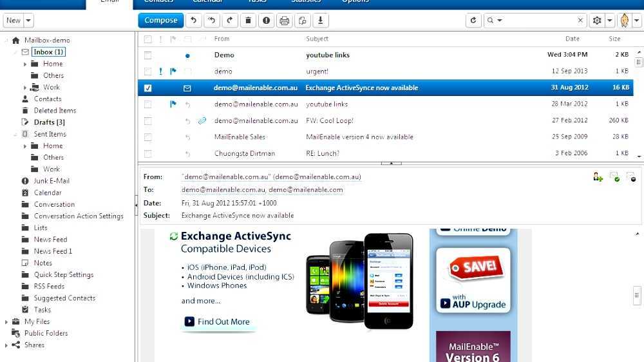Click the Reply toolbar icon

tap(193, 20)
